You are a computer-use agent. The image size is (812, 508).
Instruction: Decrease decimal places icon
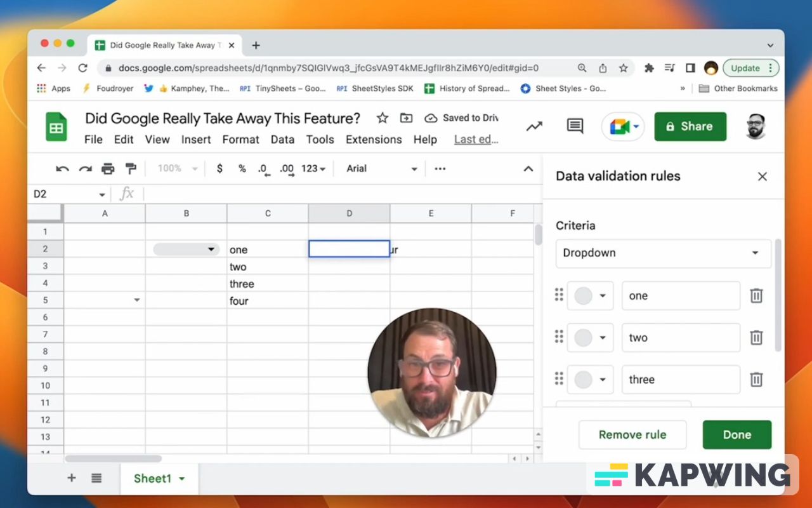click(x=264, y=170)
